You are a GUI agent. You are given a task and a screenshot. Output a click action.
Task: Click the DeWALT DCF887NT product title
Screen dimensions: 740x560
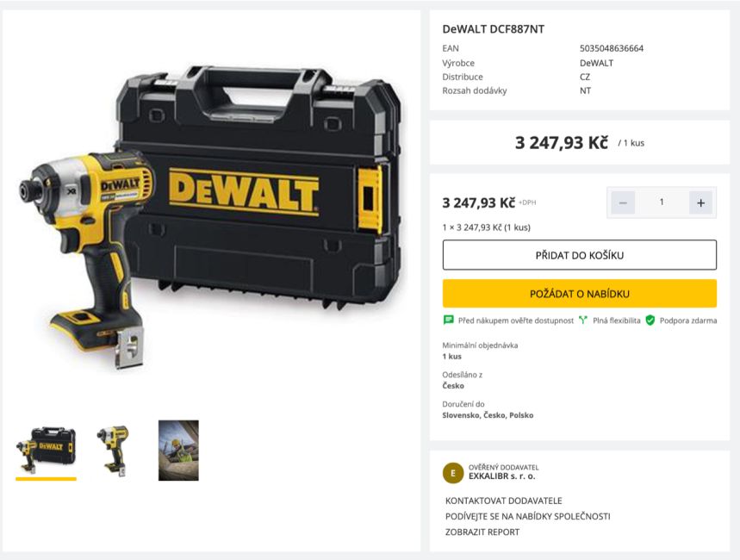coord(493,29)
